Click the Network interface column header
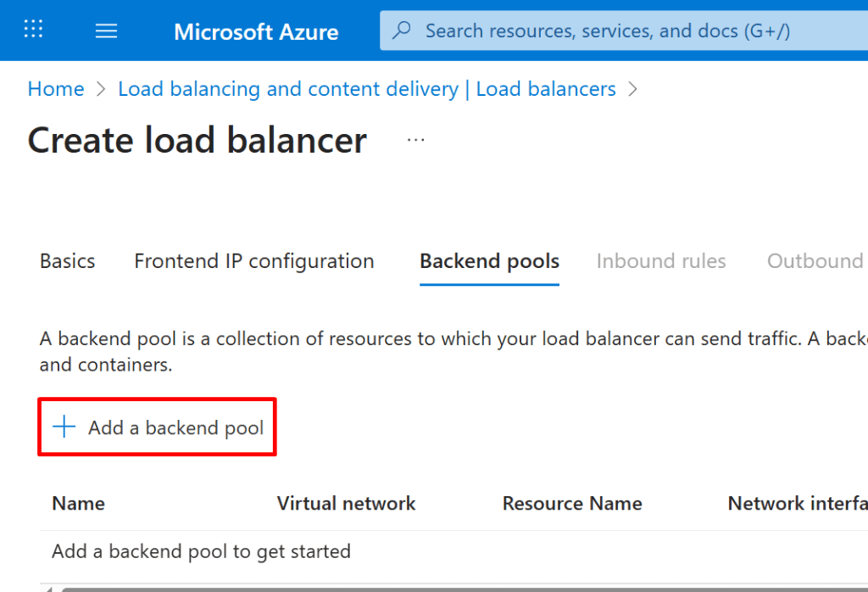868x592 pixels. click(x=797, y=504)
